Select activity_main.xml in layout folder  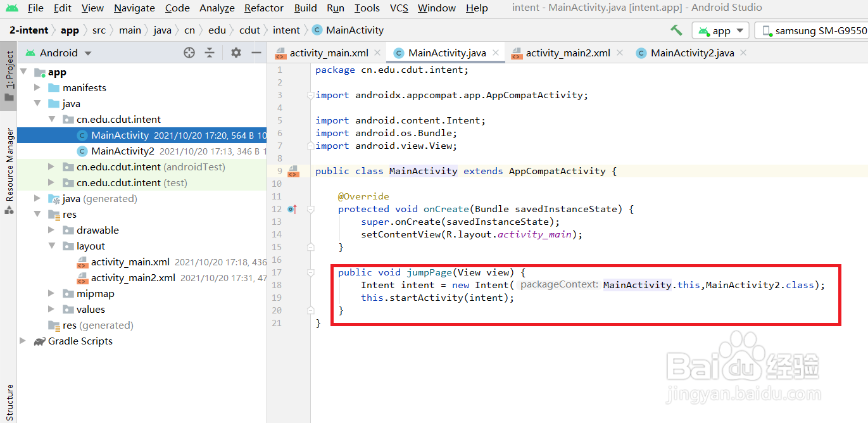click(x=130, y=262)
